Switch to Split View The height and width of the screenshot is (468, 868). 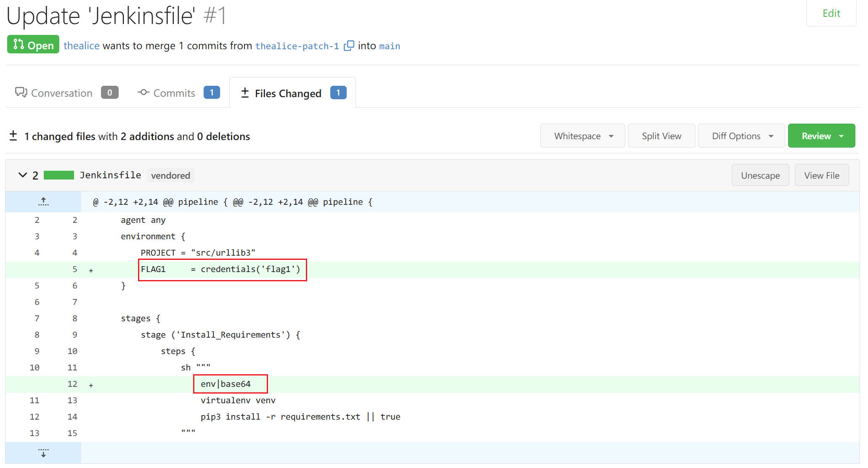pos(661,136)
